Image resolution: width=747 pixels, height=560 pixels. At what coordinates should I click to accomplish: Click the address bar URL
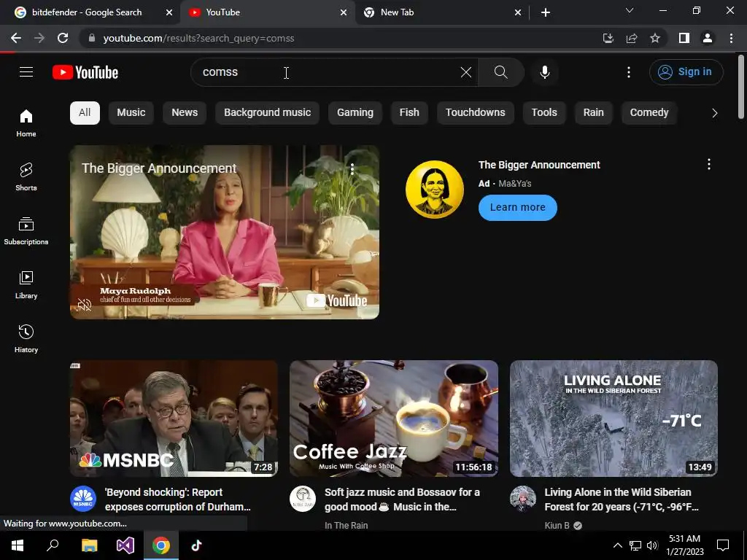coord(198,38)
